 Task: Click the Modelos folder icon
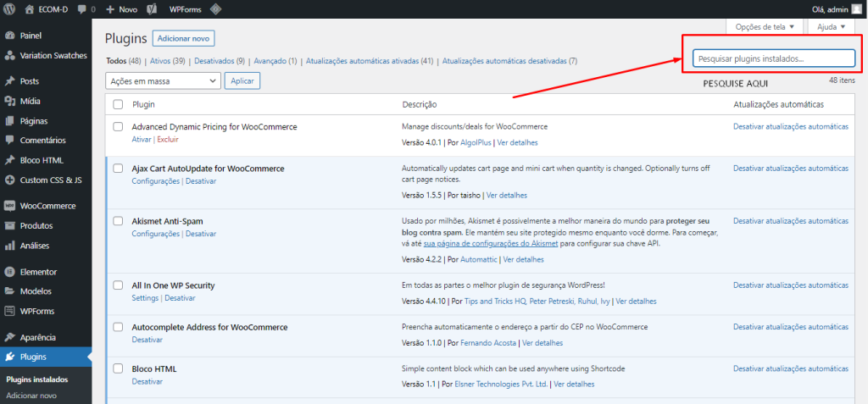pyautogui.click(x=9, y=291)
